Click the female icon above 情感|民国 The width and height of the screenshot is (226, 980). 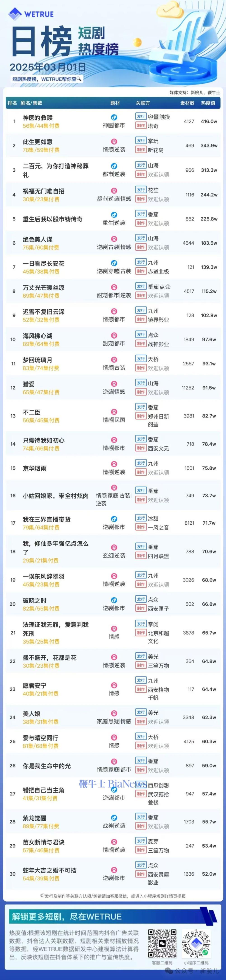coord(114,412)
